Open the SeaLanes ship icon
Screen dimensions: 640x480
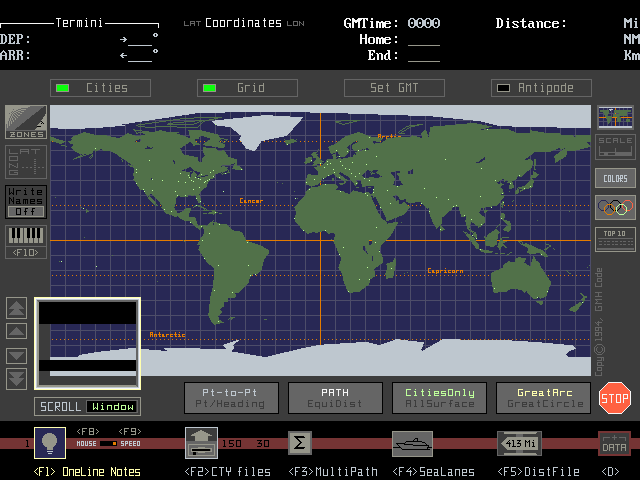[412, 443]
